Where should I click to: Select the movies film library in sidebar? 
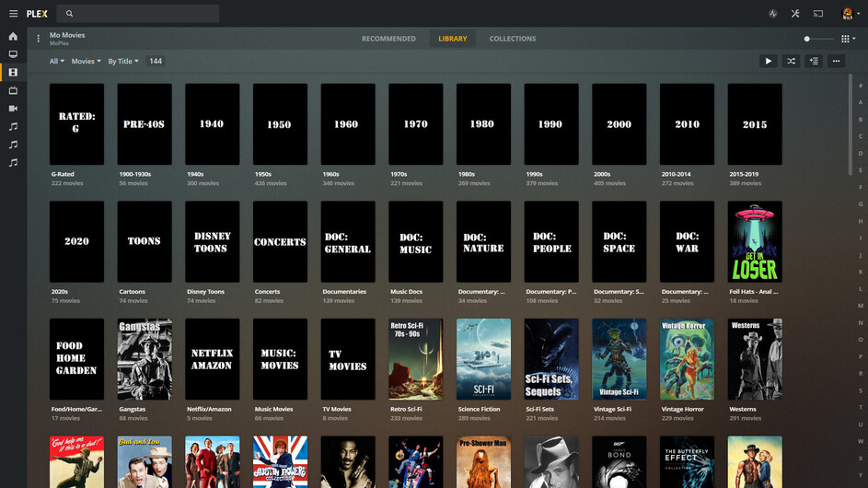(x=13, y=73)
